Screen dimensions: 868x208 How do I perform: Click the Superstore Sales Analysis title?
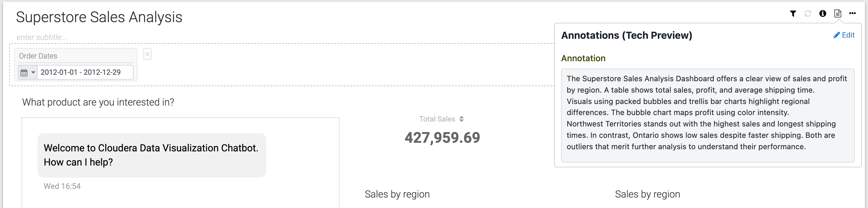[x=99, y=18]
